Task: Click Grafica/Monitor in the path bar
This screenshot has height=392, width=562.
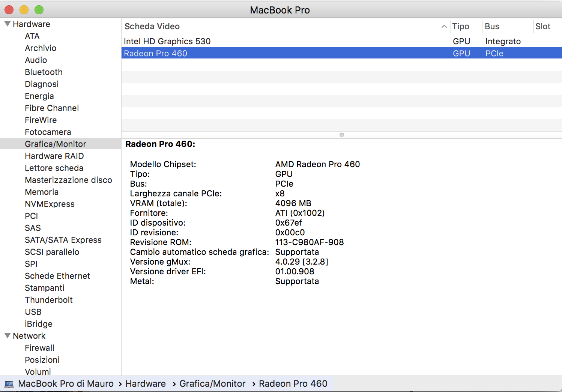Action: 212,384
